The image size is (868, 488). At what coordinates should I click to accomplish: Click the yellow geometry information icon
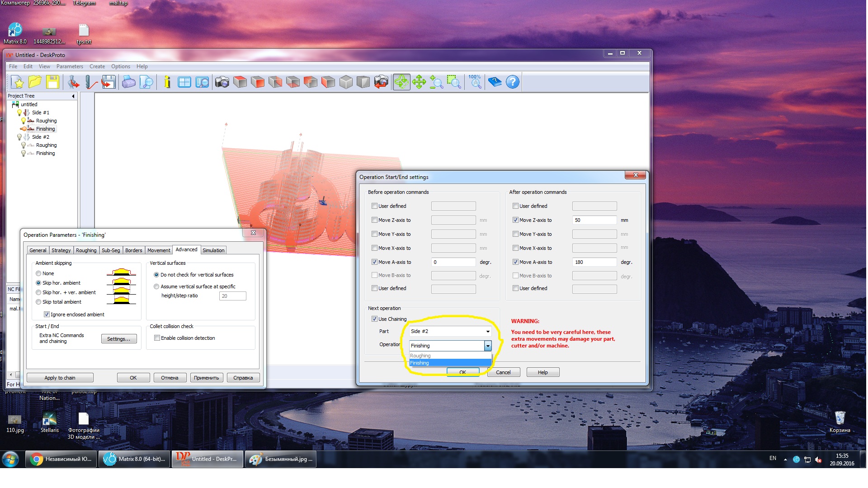click(167, 82)
